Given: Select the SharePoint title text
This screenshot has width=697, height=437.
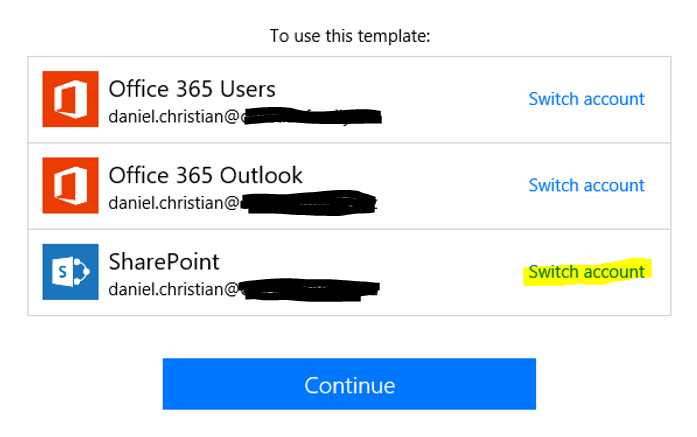Looking at the screenshot, I should click(164, 261).
